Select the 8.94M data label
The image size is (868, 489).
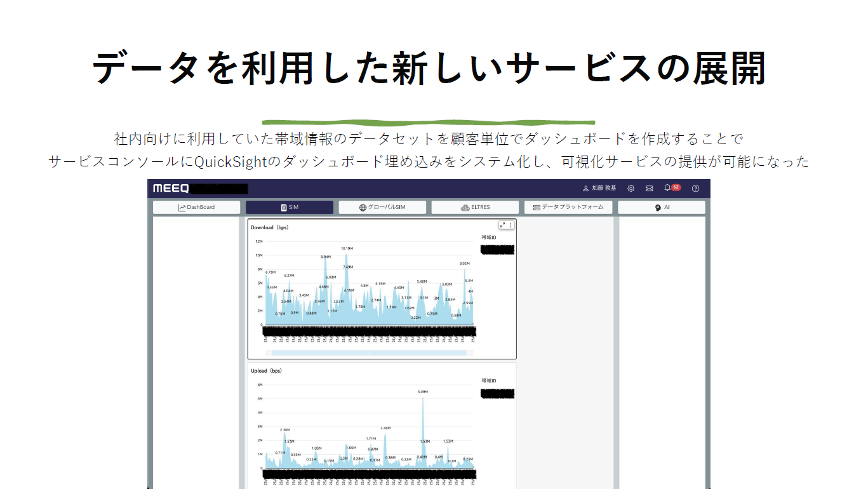326,257
